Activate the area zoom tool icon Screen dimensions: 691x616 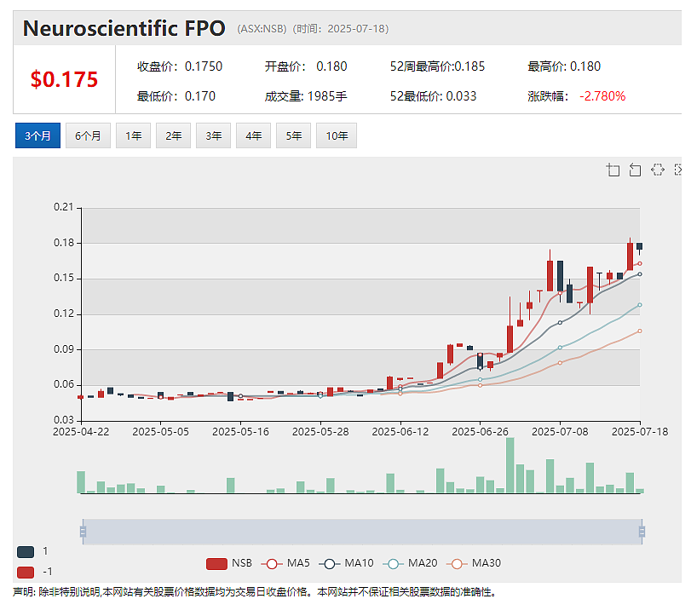tap(613, 170)
